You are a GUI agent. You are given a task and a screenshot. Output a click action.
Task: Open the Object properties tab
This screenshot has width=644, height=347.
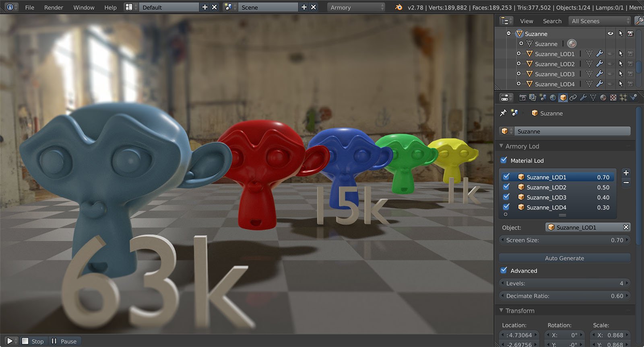point(563,97)
